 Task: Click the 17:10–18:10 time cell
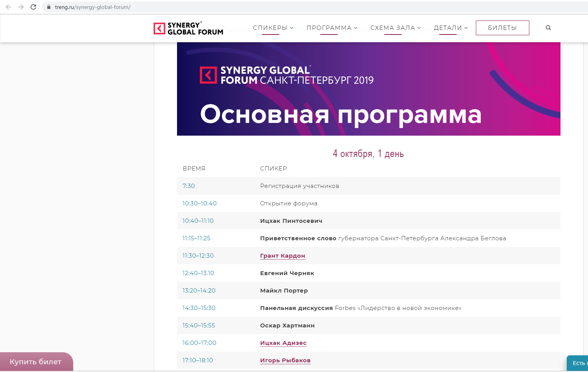point(198,360)
